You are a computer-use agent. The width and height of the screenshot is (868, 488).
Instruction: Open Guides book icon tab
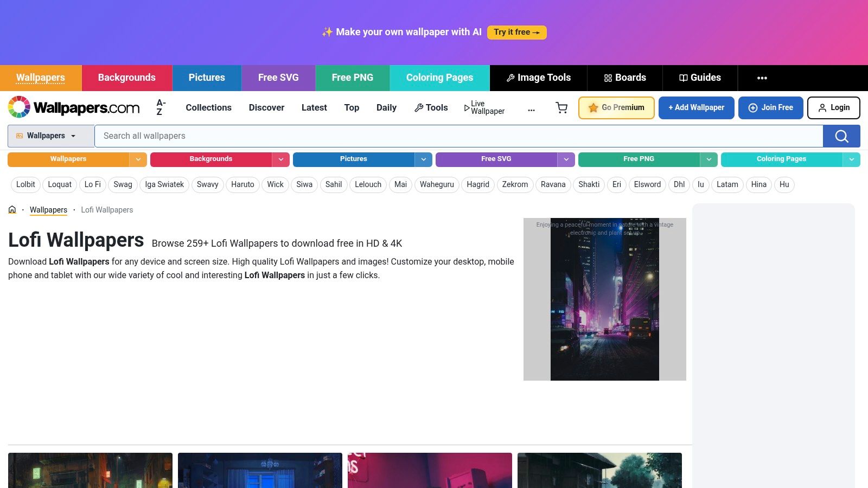[x=700, y=78]
